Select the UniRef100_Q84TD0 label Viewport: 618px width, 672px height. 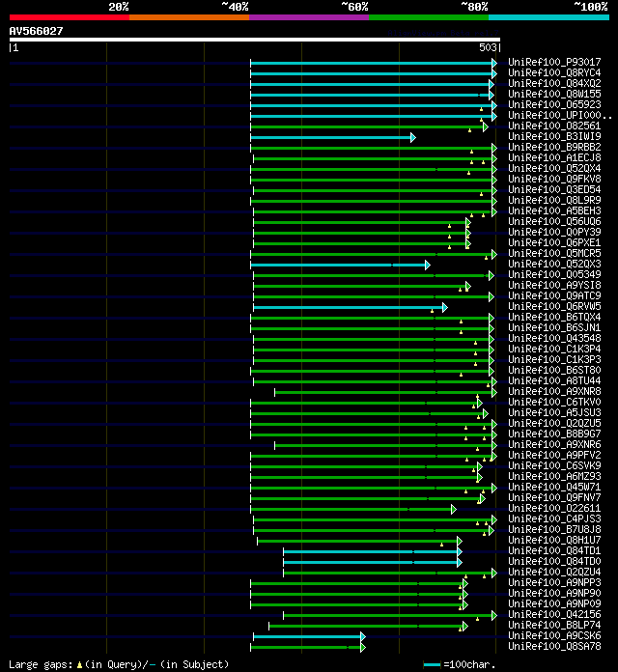point(554,562)
